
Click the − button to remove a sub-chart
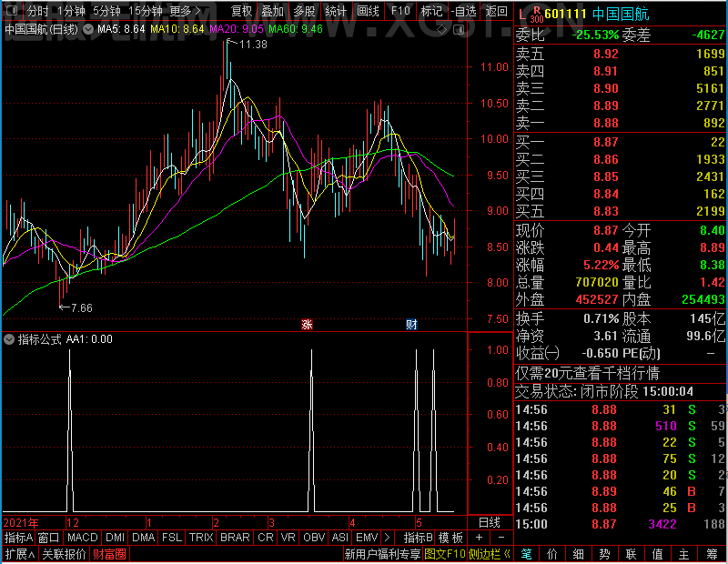501,538
